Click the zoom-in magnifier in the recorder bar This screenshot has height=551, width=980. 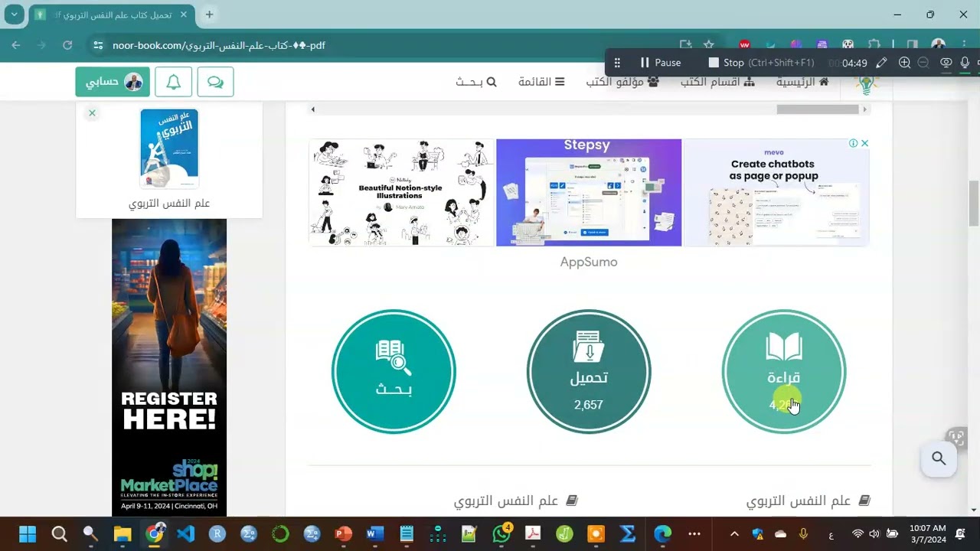coord(904,63)
